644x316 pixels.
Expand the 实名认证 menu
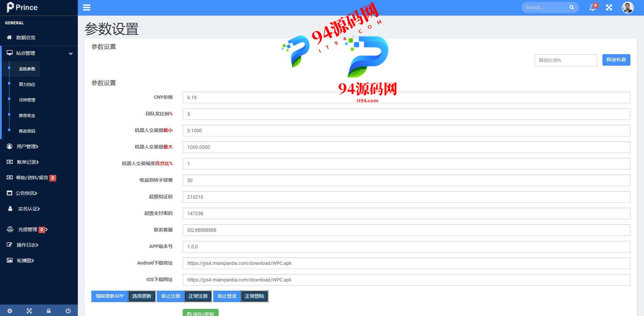39,209
